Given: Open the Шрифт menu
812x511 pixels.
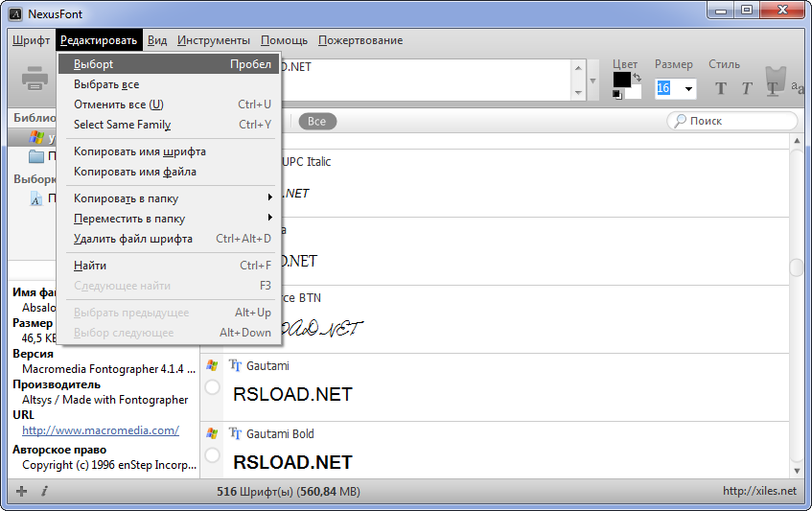Looking at the screenshot, I should pos(31,40).
